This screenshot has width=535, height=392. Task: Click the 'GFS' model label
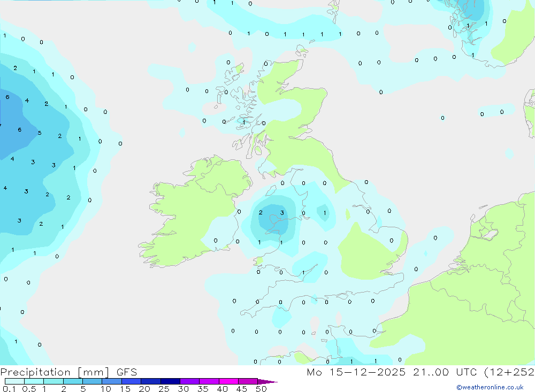tap(127, 372)
